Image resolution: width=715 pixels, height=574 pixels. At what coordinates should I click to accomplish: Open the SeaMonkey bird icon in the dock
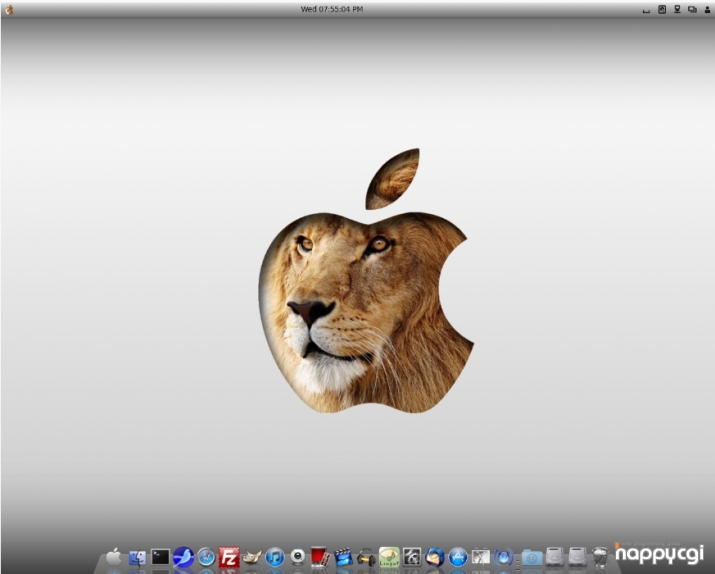[x=183, y=557]
